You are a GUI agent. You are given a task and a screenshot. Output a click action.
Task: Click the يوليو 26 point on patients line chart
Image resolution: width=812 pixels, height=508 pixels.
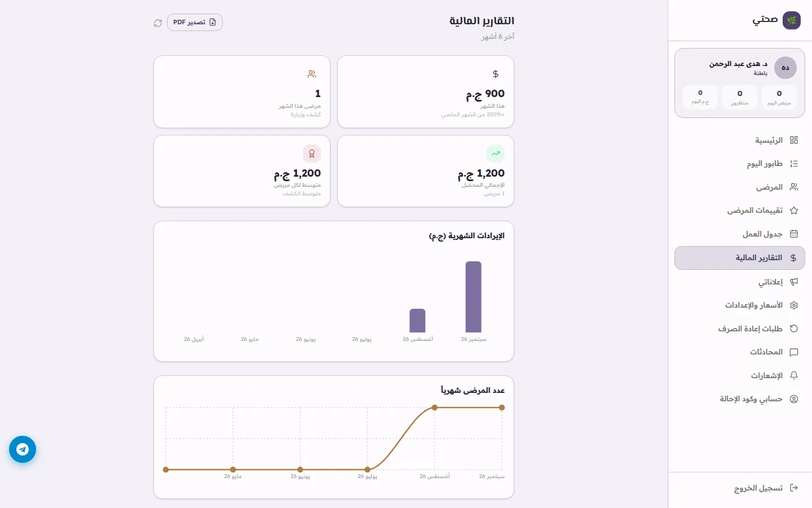tap(368, 470)
